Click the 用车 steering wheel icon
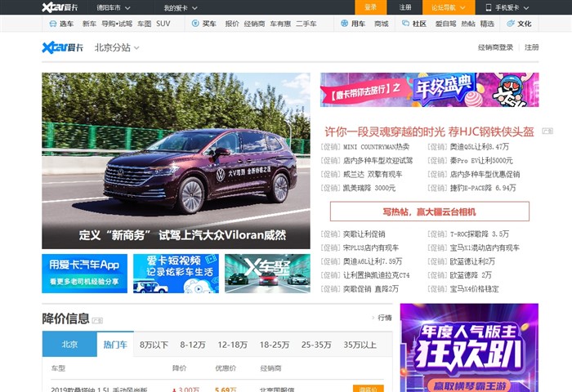The width and height of the screenshot is (572, 392). (x=344, y=24)
